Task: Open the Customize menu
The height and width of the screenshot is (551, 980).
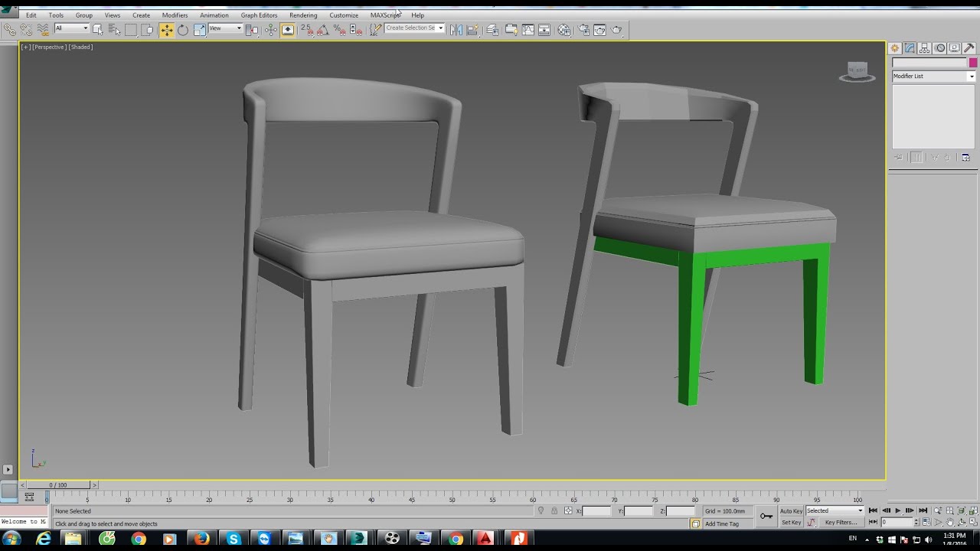Action: [344, 15]
